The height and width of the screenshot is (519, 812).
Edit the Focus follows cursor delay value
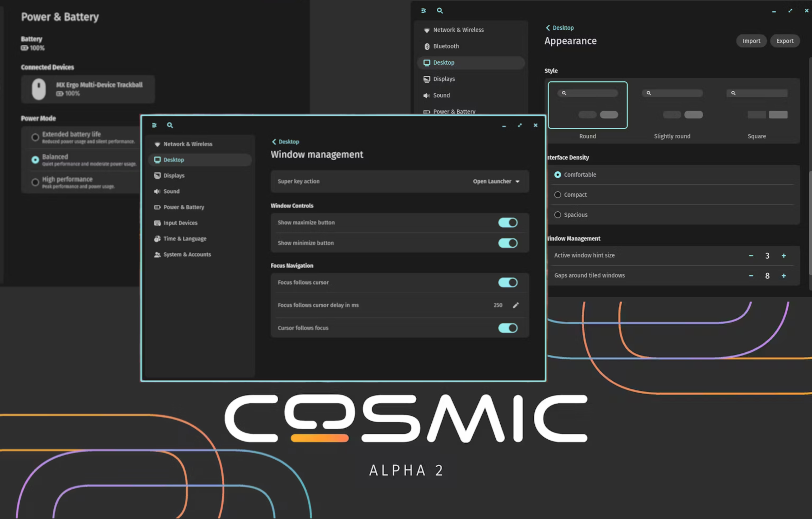coord(515,304)
